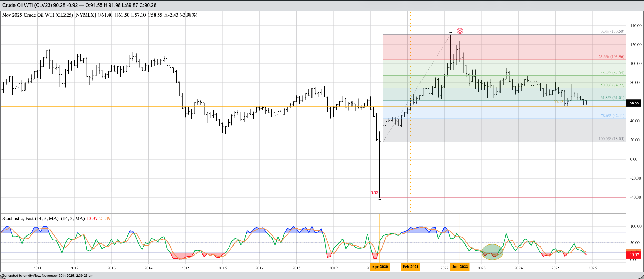Select the Jun 2022 date marker
The height and width of the screenshot is (279, 644).
pos(460,267)
